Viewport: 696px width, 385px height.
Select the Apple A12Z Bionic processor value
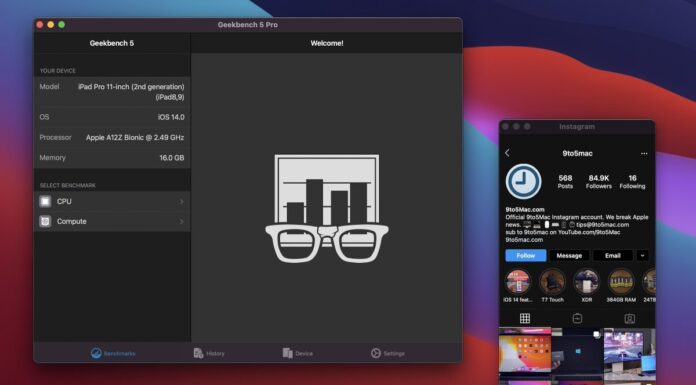(x=135, y=138)
